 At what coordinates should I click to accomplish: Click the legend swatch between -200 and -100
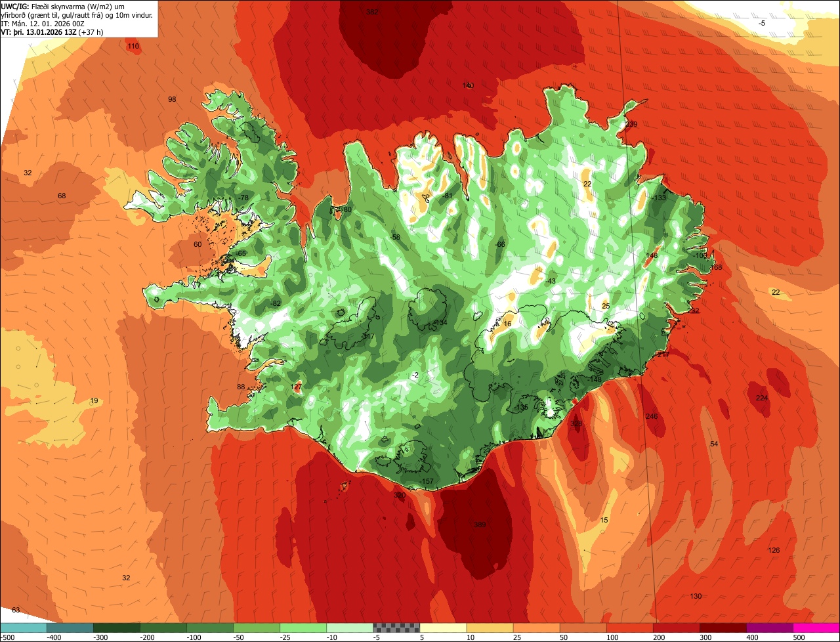(163, 628)
